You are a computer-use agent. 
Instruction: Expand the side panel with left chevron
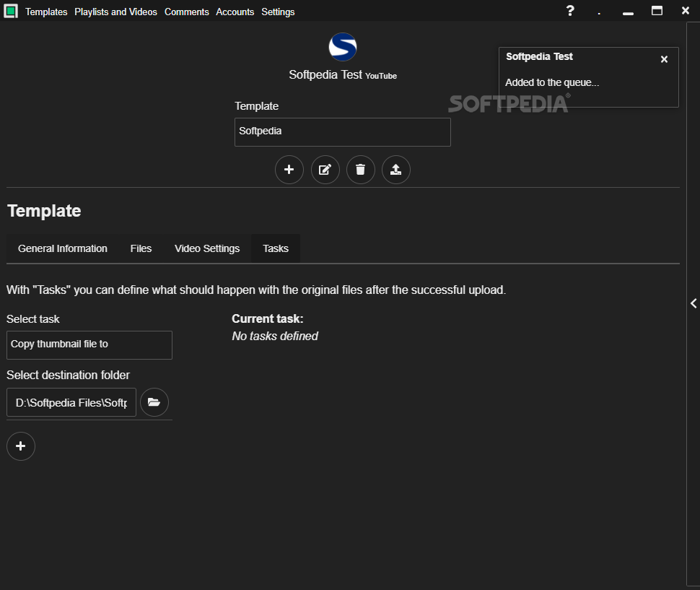click(x=694, y=304)
